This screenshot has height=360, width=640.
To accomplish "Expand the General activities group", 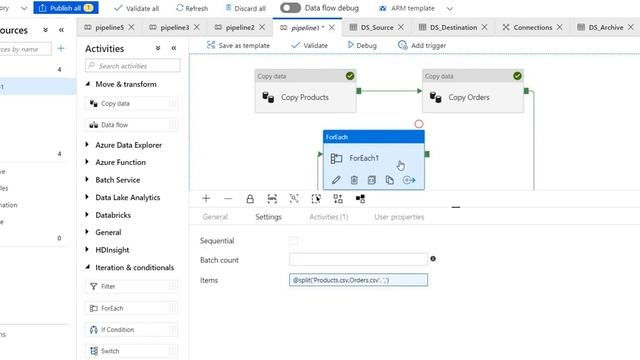I will click(x=87, y=232).
